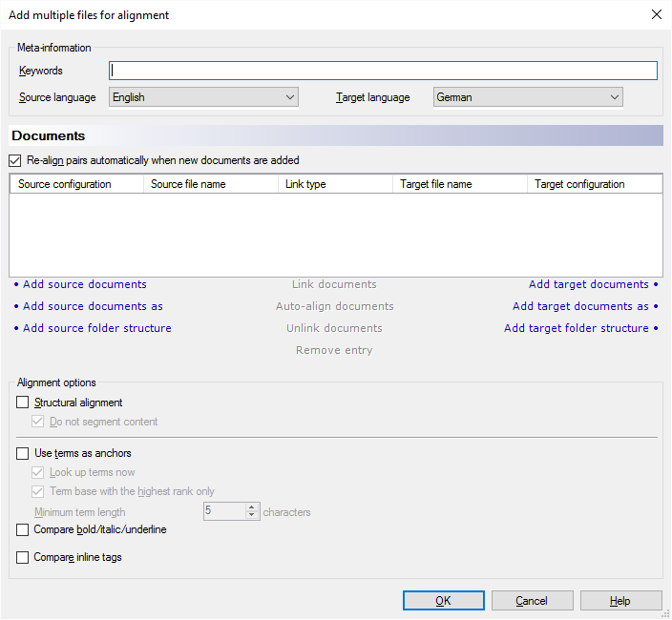Click Add source documents as link
This screenshot has width=672, height=620.
tap(93, 306)
